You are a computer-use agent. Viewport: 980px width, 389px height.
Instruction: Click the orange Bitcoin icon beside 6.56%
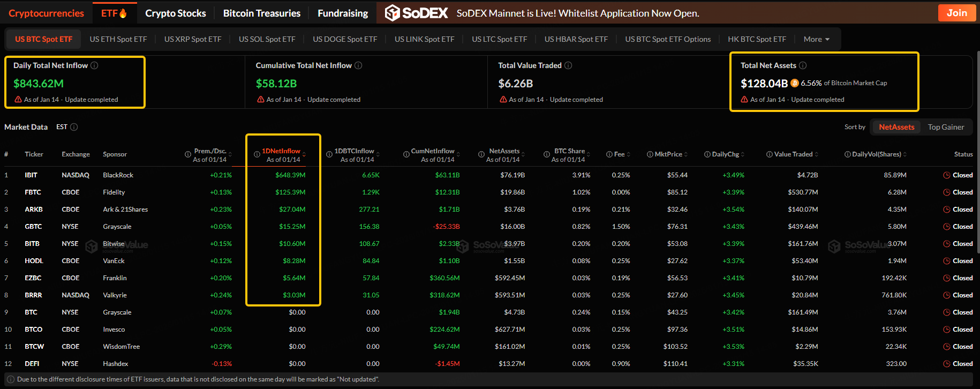click(795, 83)
